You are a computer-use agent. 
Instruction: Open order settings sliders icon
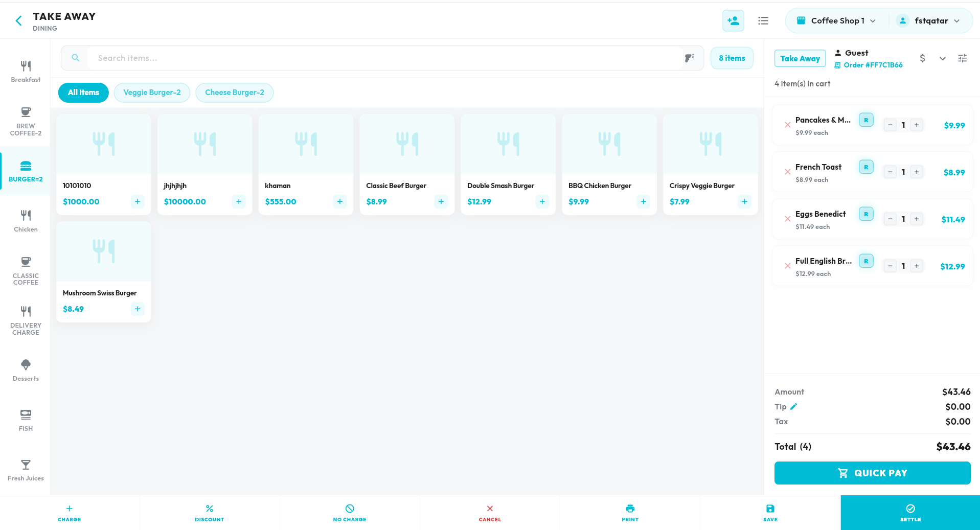click(x=962, y=58)
